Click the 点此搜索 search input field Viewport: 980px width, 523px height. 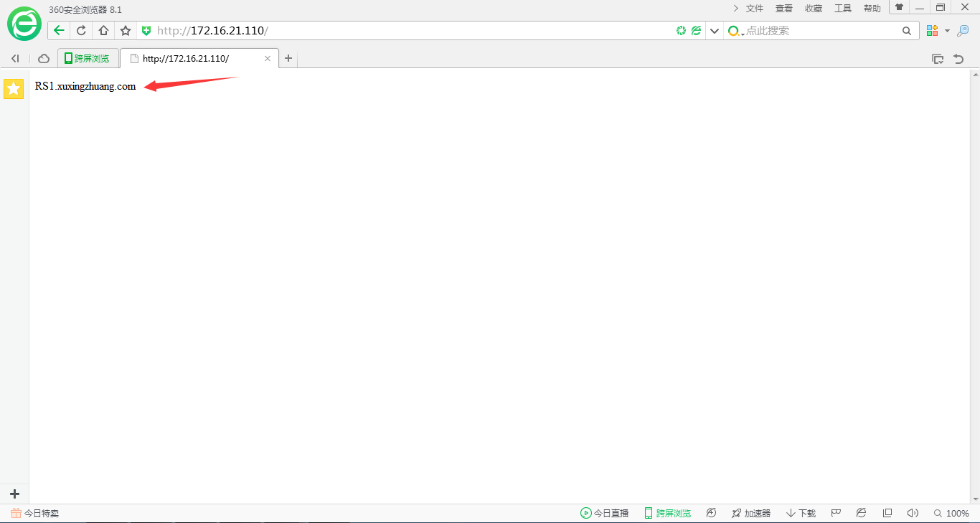point(818,31)
